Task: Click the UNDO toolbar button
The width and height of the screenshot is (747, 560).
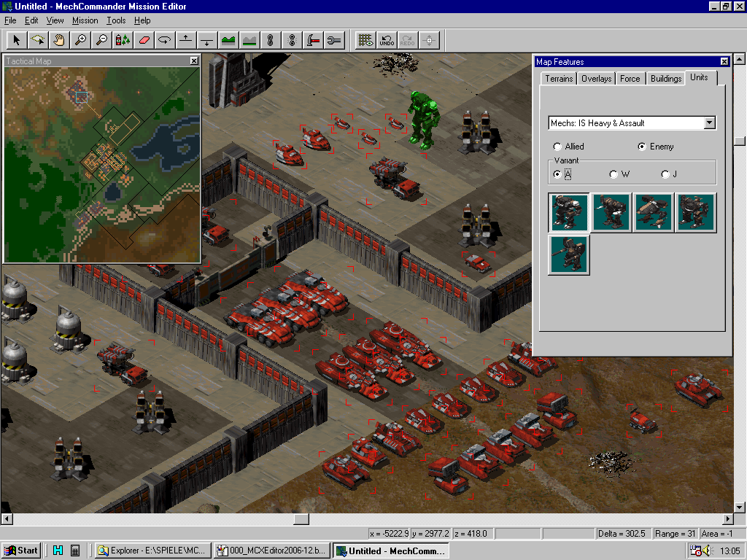Action: tap(387, 41)
